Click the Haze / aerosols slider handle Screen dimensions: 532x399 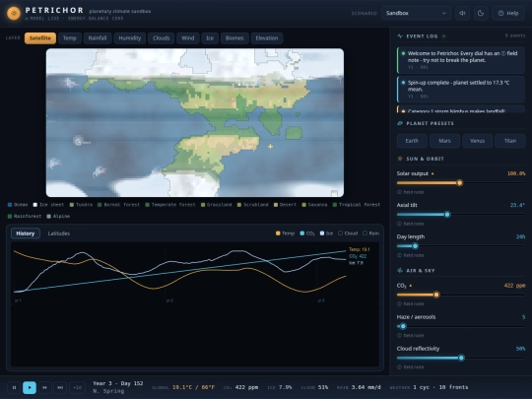(403, 326)
